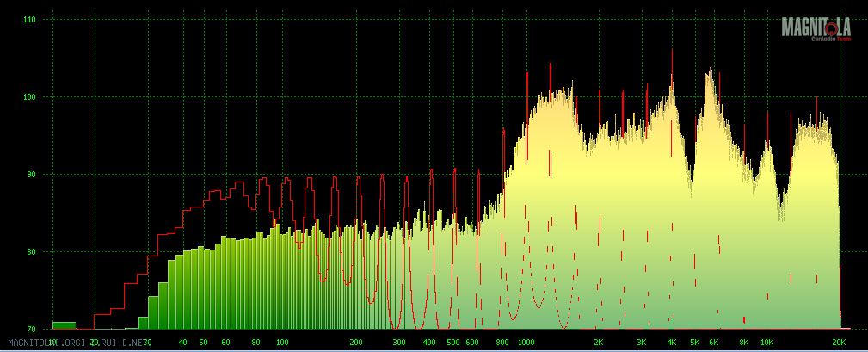This screenshot has height=352, width=868.
Task: Select the 100 Hz label on frequency axis
Action: (281, 343)
